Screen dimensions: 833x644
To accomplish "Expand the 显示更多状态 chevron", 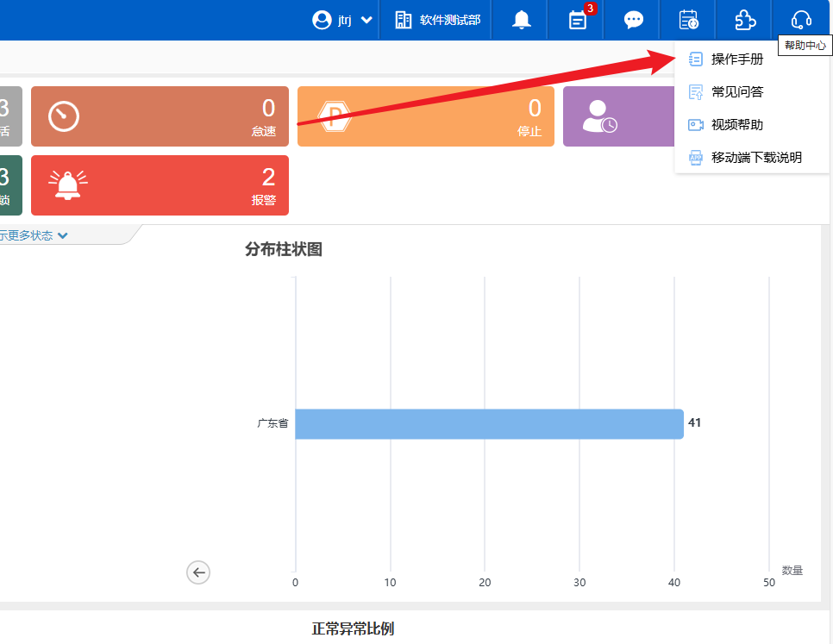I will [62, 235].
